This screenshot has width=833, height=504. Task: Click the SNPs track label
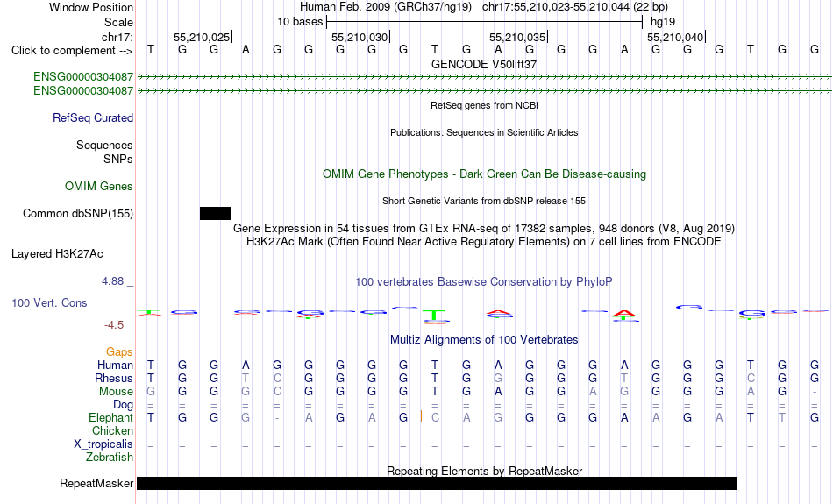tap(118, 159)
